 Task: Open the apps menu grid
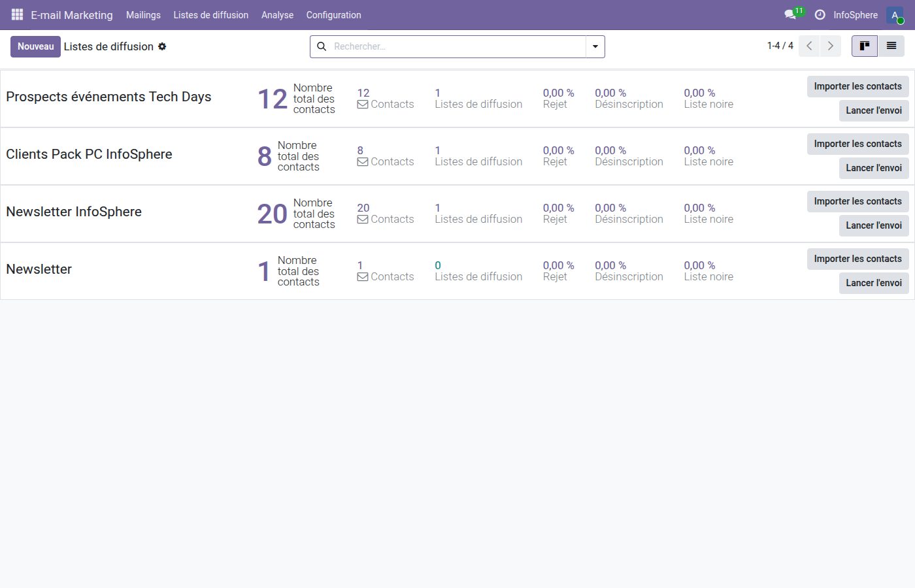(16, 14)
